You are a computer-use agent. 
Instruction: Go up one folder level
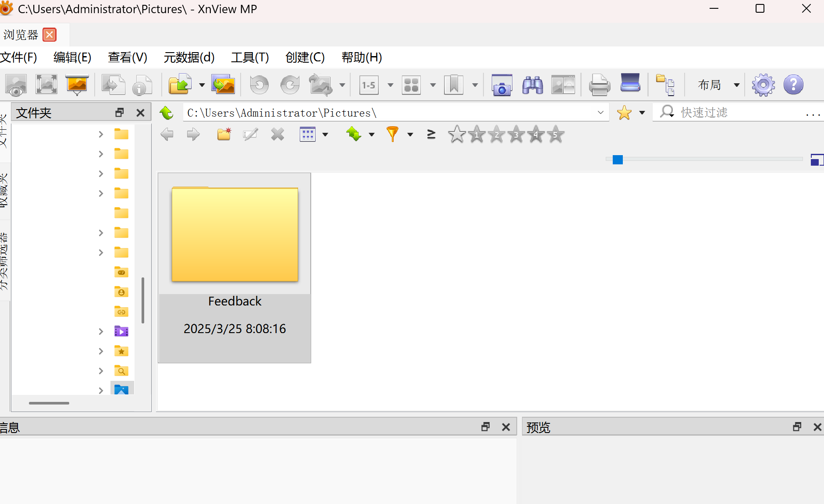(x=167, y=113)
